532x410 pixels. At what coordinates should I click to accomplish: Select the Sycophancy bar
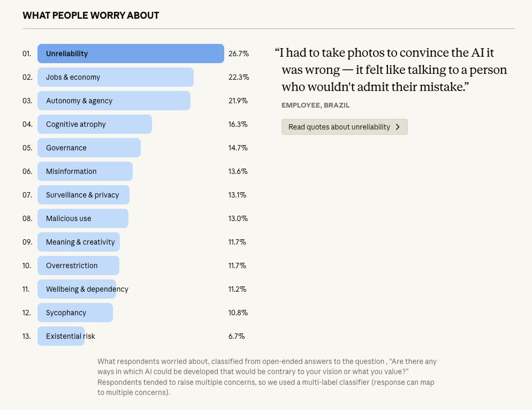click(74, 313)
